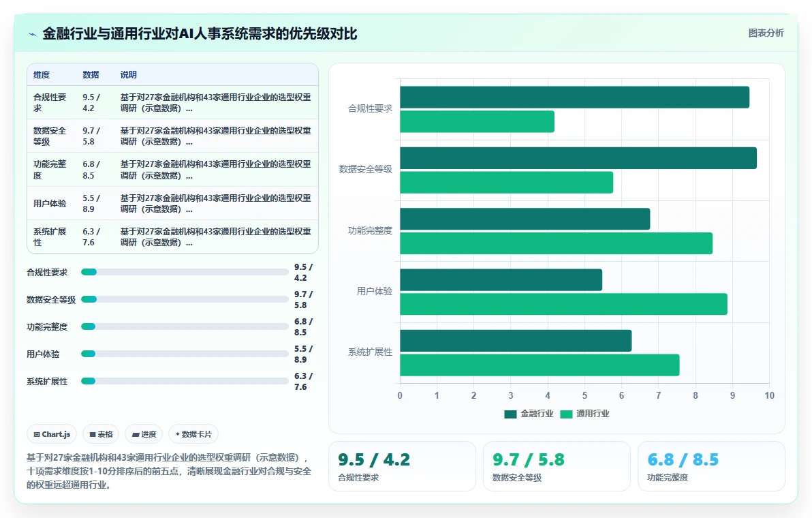Click the 系统扩展性 chart axis label
812x518 pixels.
click(371, 352)
